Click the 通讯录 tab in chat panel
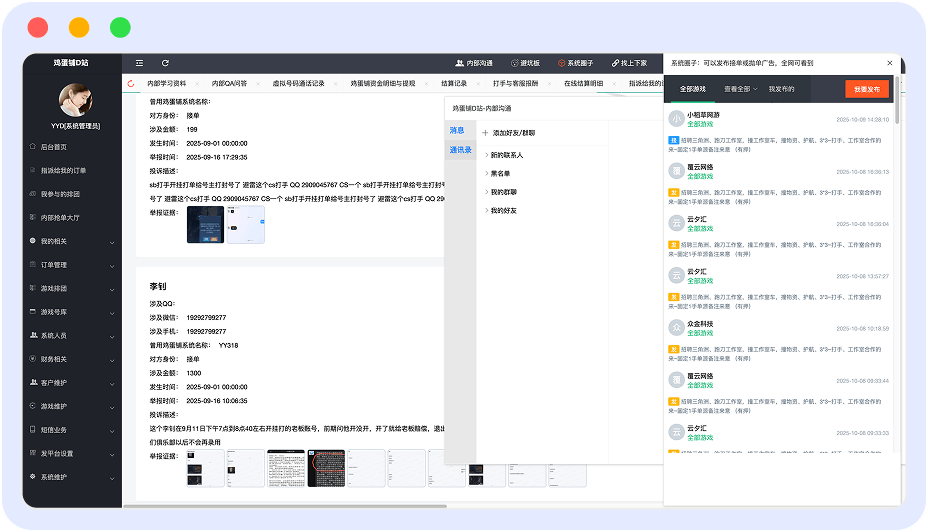The width and height of the screenshot is (928, 532). [460, 150]
